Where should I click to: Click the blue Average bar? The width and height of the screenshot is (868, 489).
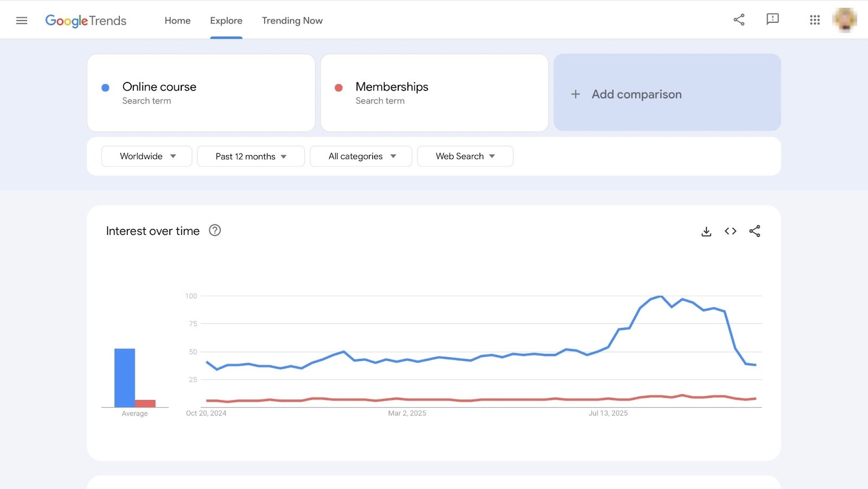coord(124,377)
